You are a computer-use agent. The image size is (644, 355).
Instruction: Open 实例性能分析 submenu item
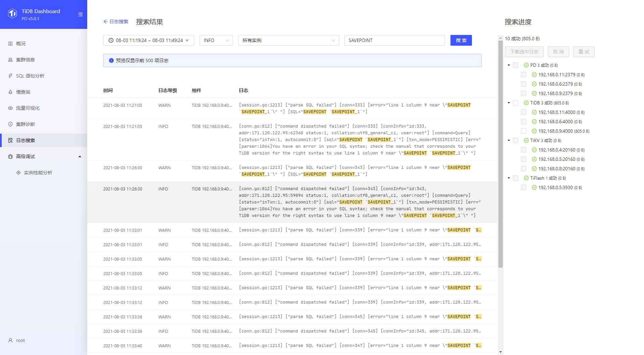coord(44,173)
